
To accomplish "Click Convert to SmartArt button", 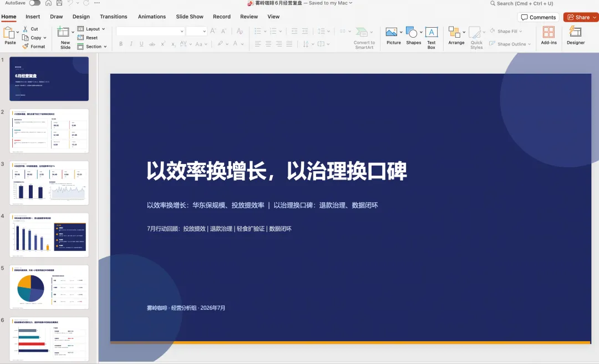I will 364,38.
